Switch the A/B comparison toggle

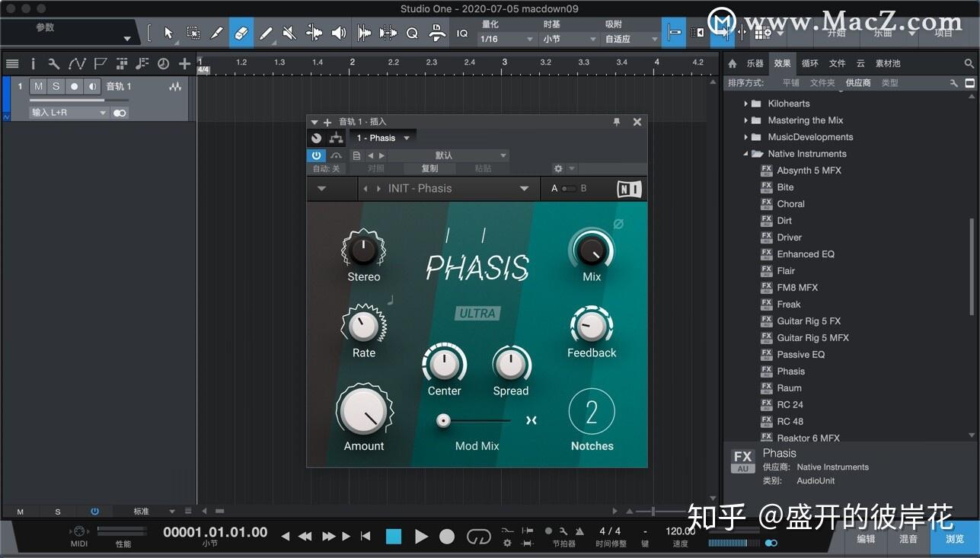tap(569, 189)
